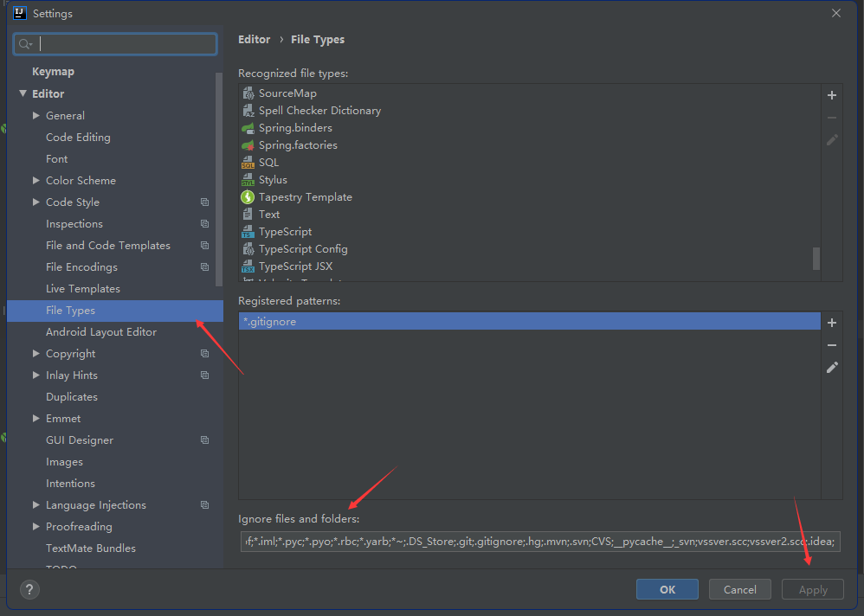The width and height of the screenshot is (864, 616).
Task: Click the TypeScript JSX icon
Action: point(248,266)
